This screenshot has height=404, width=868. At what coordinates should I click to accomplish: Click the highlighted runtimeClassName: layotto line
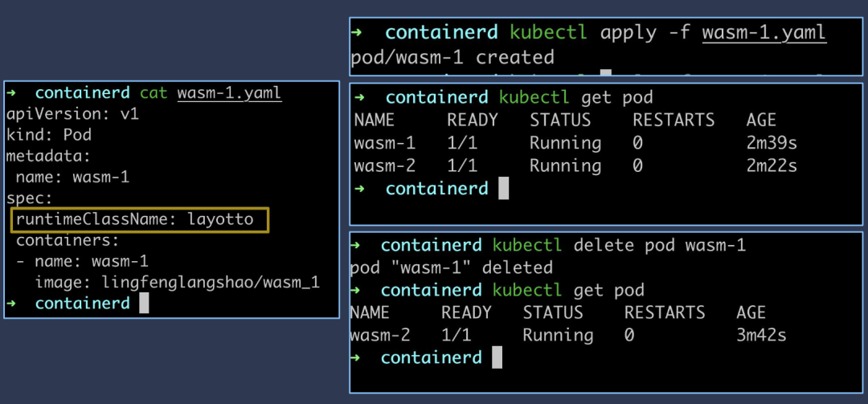coord(140,218)
